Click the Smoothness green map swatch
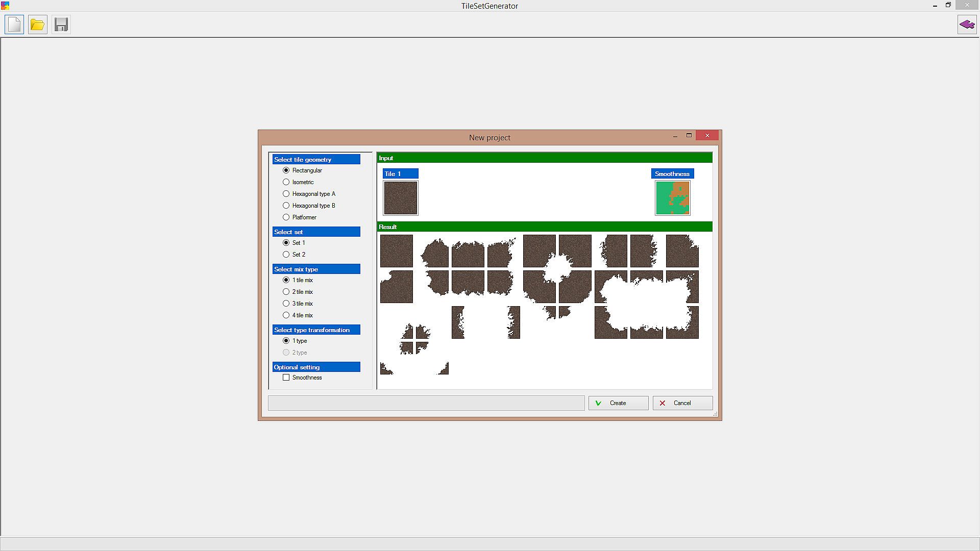The height and width of the screenshot is (551, 980). [x=672, y=198]
